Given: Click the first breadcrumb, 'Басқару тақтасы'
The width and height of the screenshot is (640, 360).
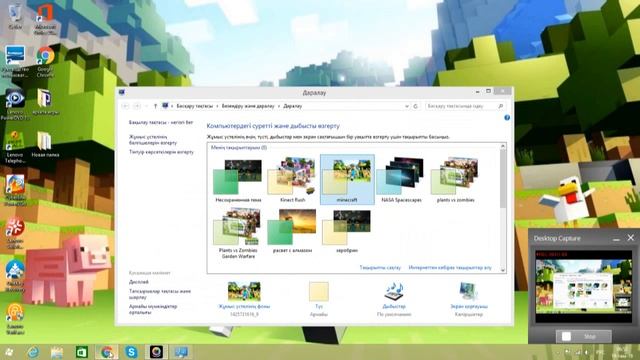Looking at the screenshot, I should (195, 106).
